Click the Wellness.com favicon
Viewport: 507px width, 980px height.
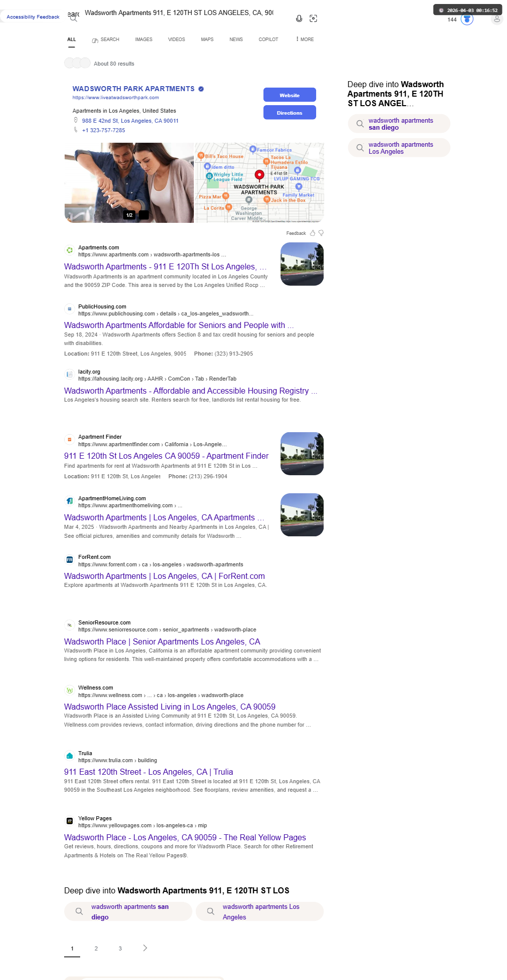70,690
